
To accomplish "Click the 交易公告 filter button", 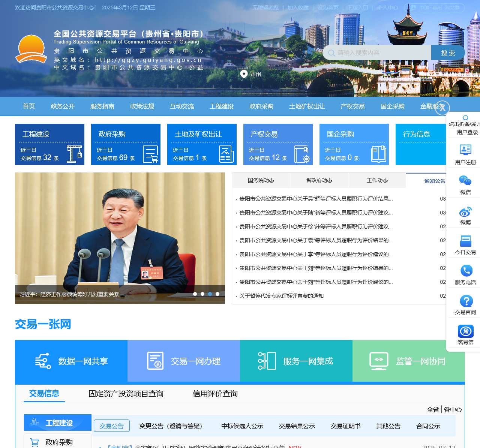I will (x=112, y=426).
